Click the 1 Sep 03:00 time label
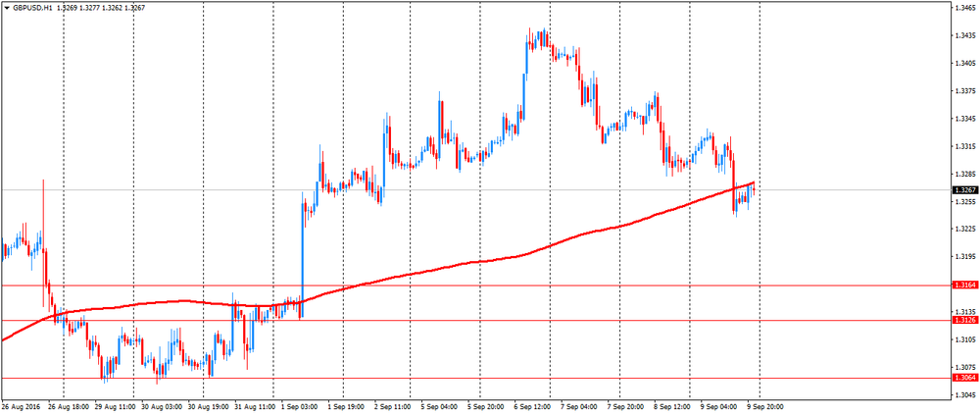 [x=300, y=406]
